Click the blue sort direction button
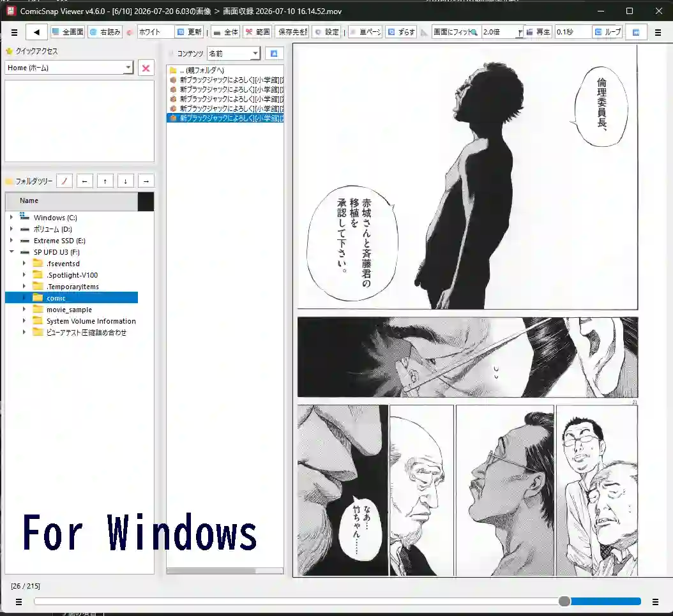Image resolution: width=673 pixels, height=616 pixels. point(274,54)
